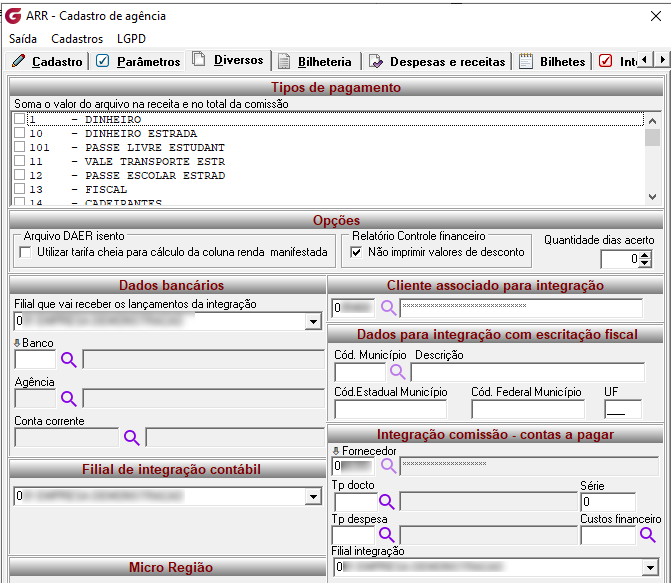Search Custos financeiro magnifier icon
This screenshot has width=671, height=583.
pos(647,535)
